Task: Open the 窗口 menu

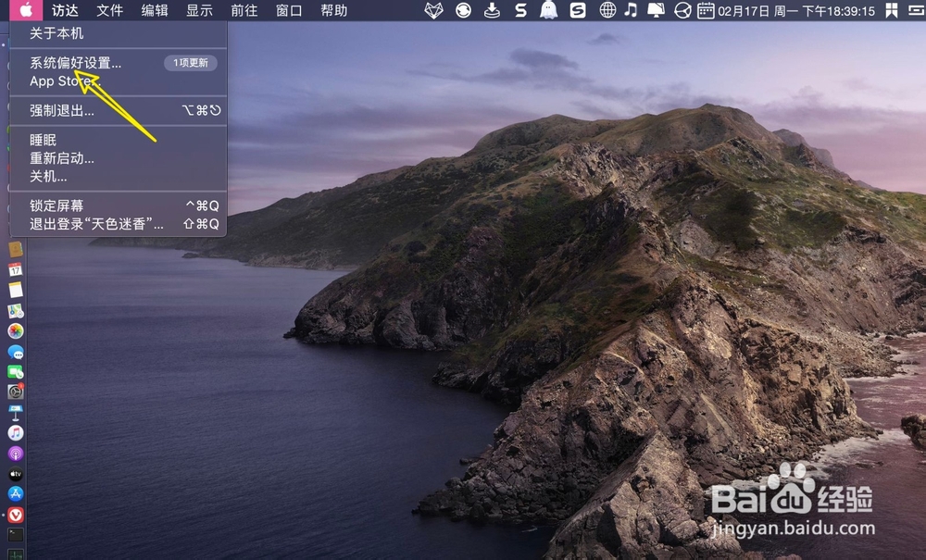Action: [x=287, y=11]
